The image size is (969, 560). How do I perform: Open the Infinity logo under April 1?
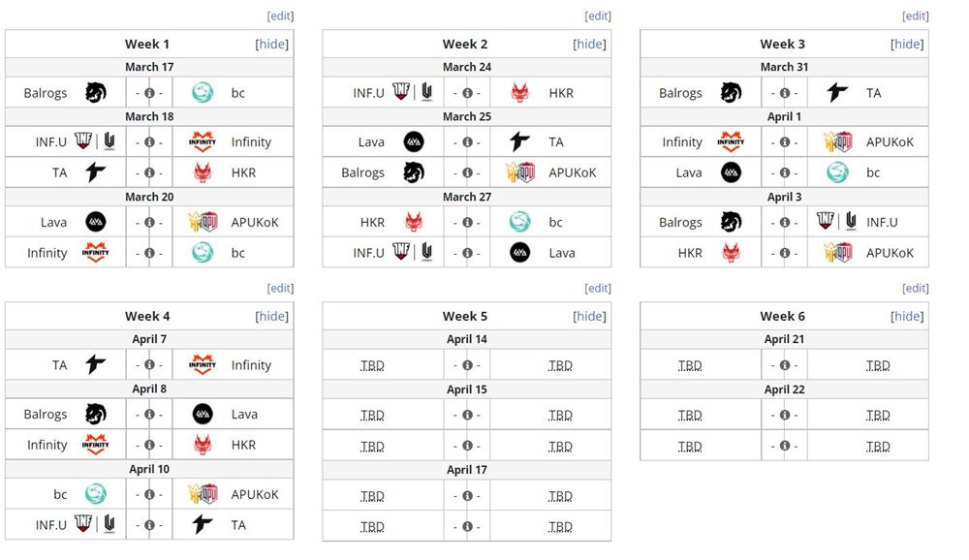[730, 141]
